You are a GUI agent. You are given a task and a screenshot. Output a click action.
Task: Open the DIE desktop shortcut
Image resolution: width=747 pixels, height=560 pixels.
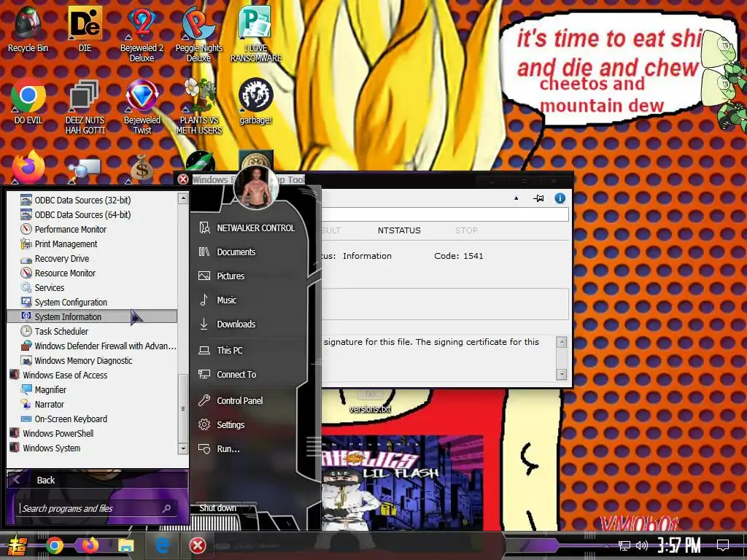[x=85, y=28]
